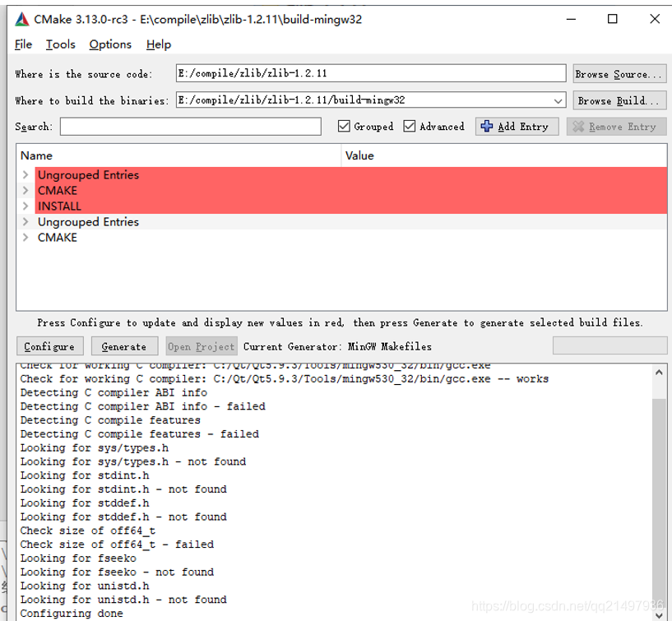The height and width of the screenshot is (621, 672).
Task: Minimize the CMake window
Action: 572,19
